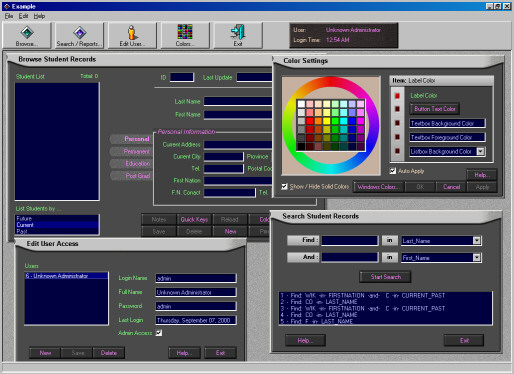The height and width of the screenshot is (374, 514).
Task: Open the Browse toolbar button
Action: [x=27, y=36]
